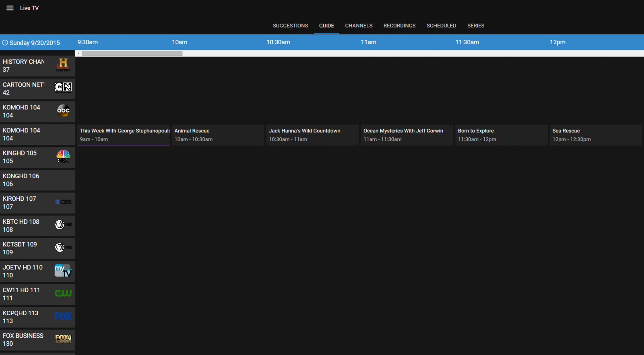Click the CBS logo for KIROHD
Viewport: 644px width, 355px height.
(63, 202)
